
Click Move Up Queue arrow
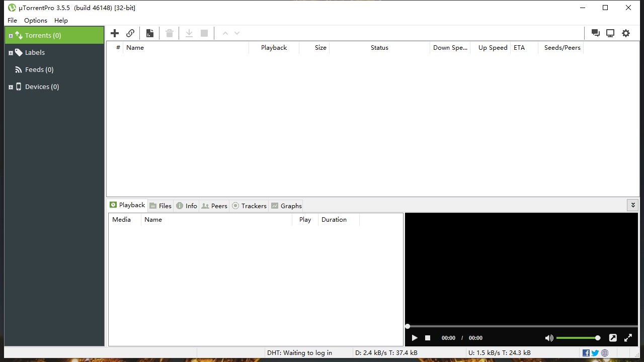tap(225, 33)
